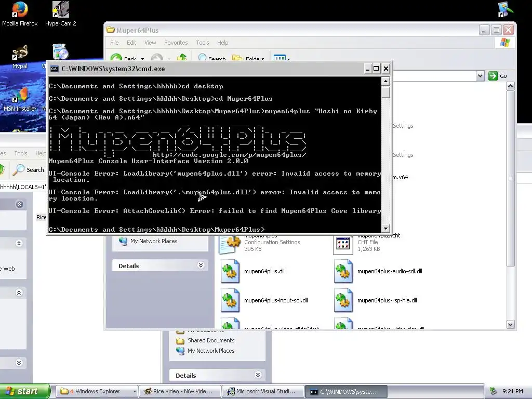Open Windows Explorer taskbar group dropdown arrow
The width and height of the screenshot is (532, 399).
[135, 392]
